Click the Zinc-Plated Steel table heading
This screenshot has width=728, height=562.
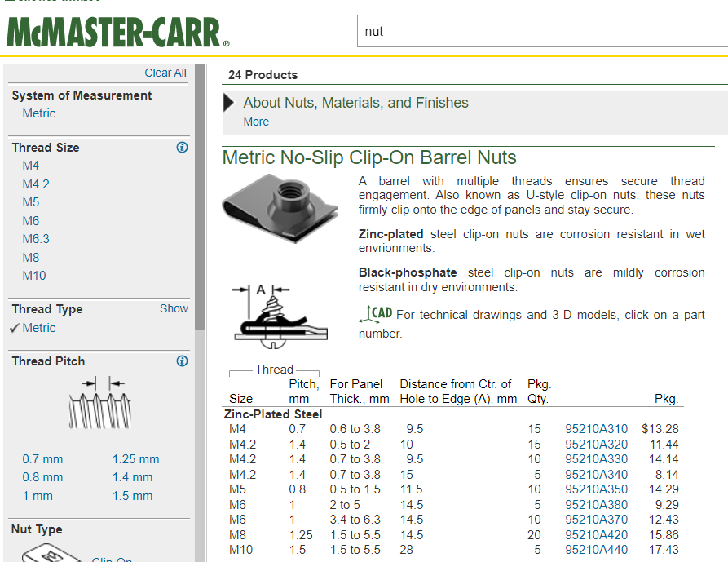[x=273, y=414]
